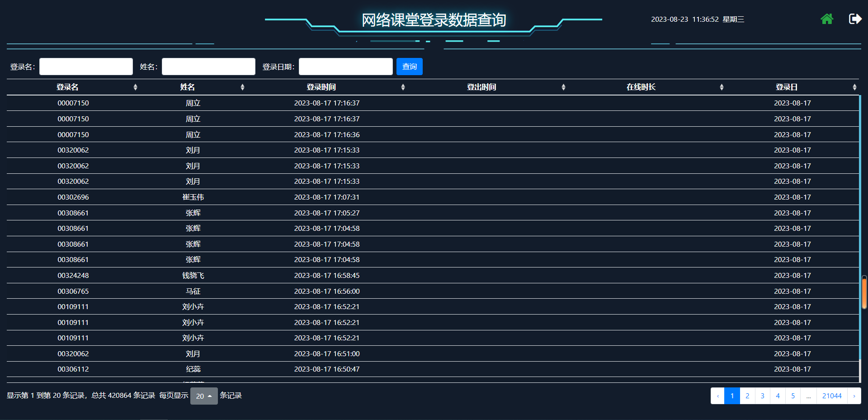
Task: Open the 20 records-per-page dropdown
Action: (204, 396)
